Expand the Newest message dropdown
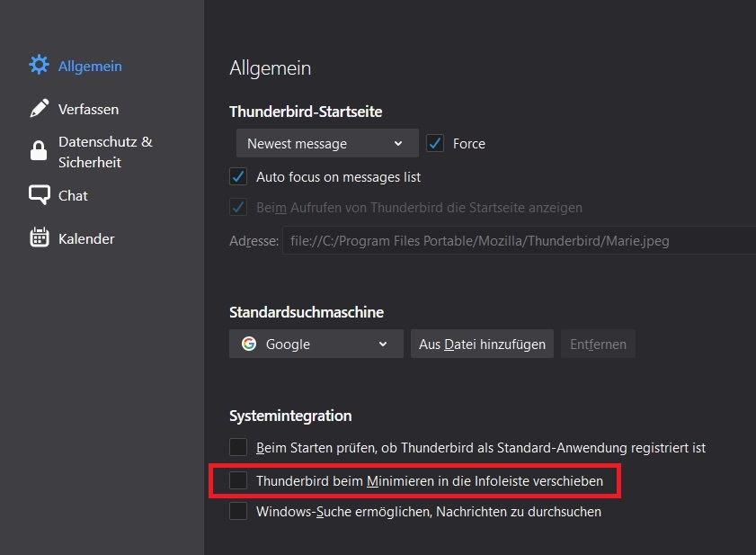Screen dimensions: 756x555 326,143
